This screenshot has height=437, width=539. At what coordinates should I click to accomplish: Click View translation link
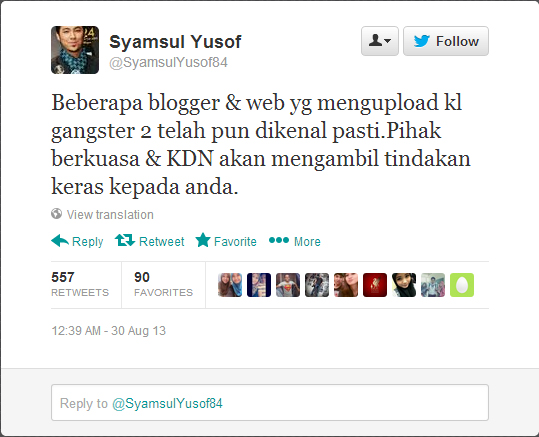(x=110, y=215)
